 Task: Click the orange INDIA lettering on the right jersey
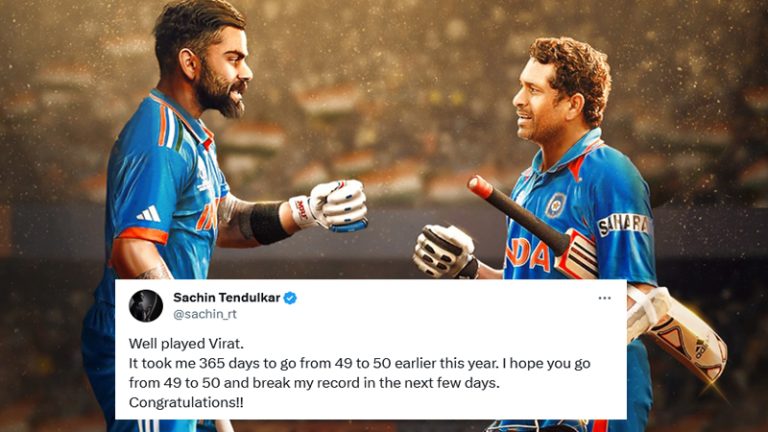[529, 256]
